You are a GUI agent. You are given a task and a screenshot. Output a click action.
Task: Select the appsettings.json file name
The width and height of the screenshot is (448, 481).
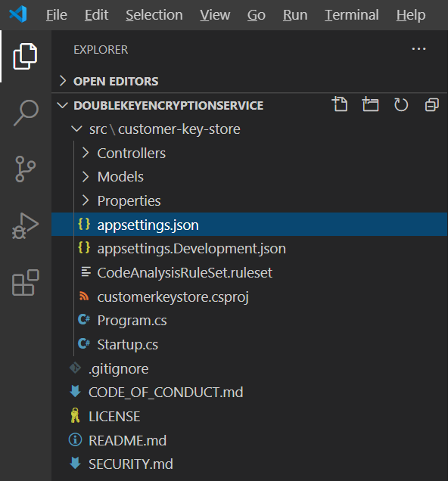tap(148, 225)
